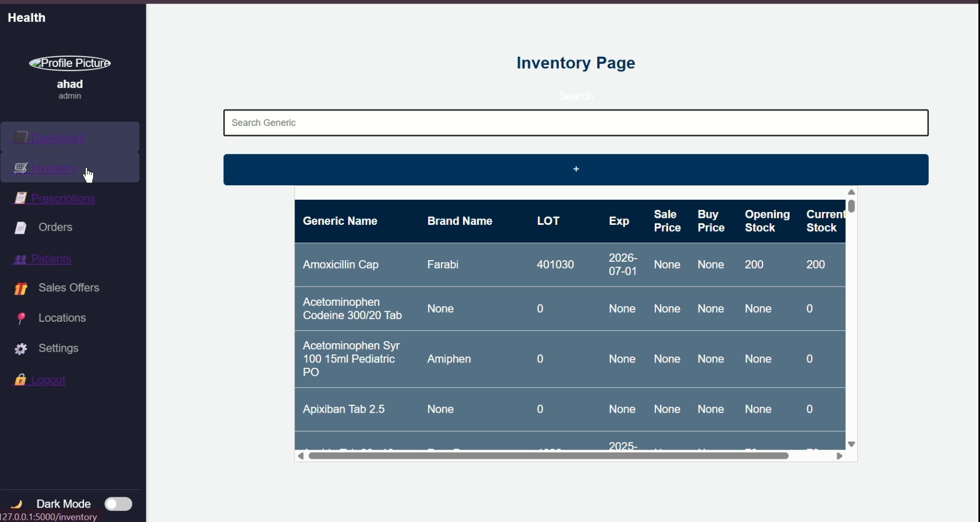Click the Settings gear icon
980x522 pixels.
(20, 348)
